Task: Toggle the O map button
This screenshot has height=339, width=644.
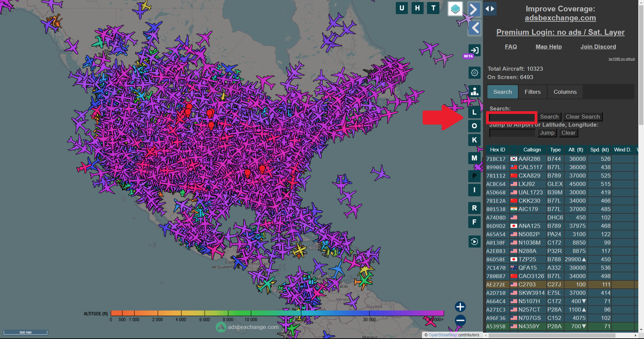Action: [474, 126]
